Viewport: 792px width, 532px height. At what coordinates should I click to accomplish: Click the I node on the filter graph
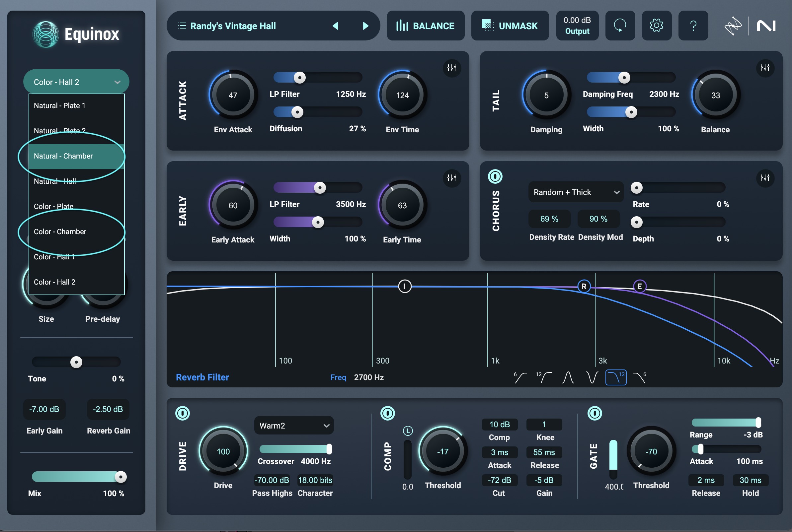(x=404, y=286)
